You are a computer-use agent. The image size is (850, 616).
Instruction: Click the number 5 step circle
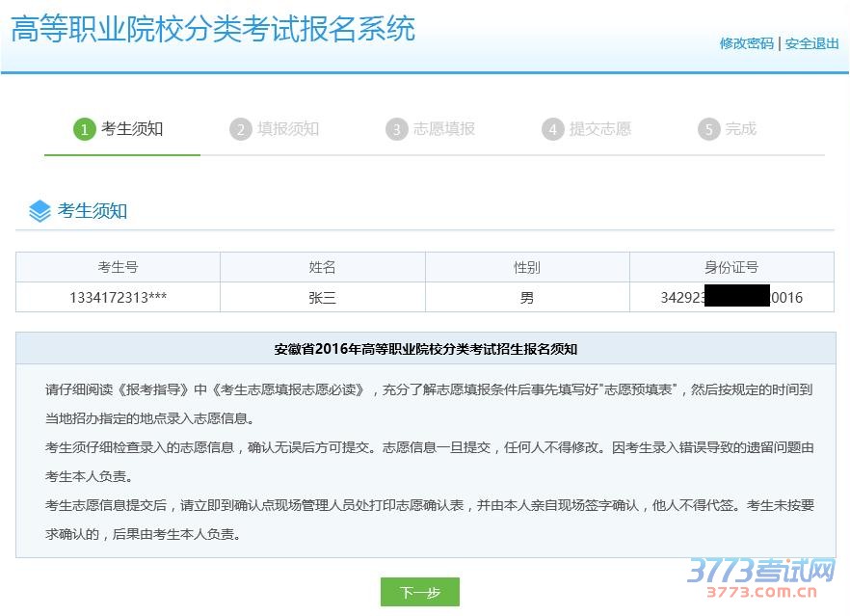pos(708,129)
